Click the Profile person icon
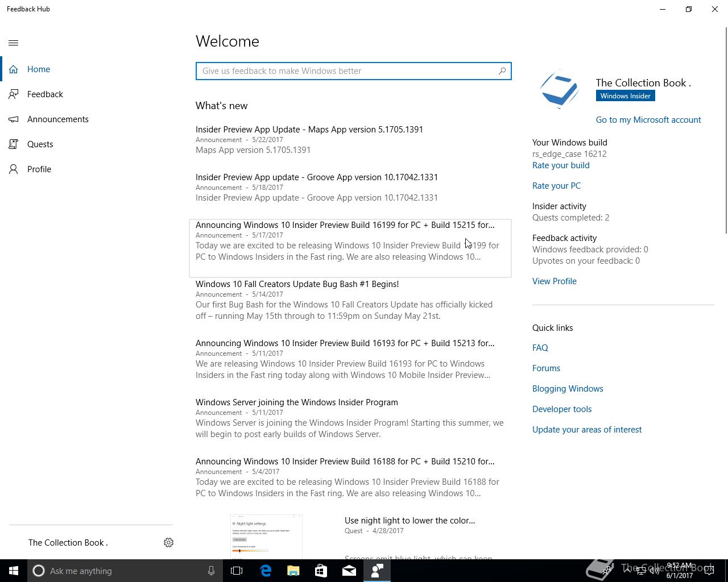 coord(14,169)
